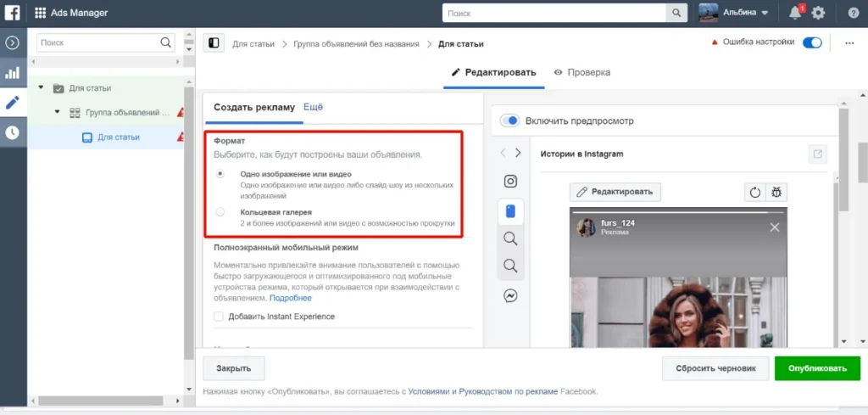Image resolution: width=868 pixels, height=415 pixels.
Task: Click warning icon beside Группа объявлений
Action: 181,113
